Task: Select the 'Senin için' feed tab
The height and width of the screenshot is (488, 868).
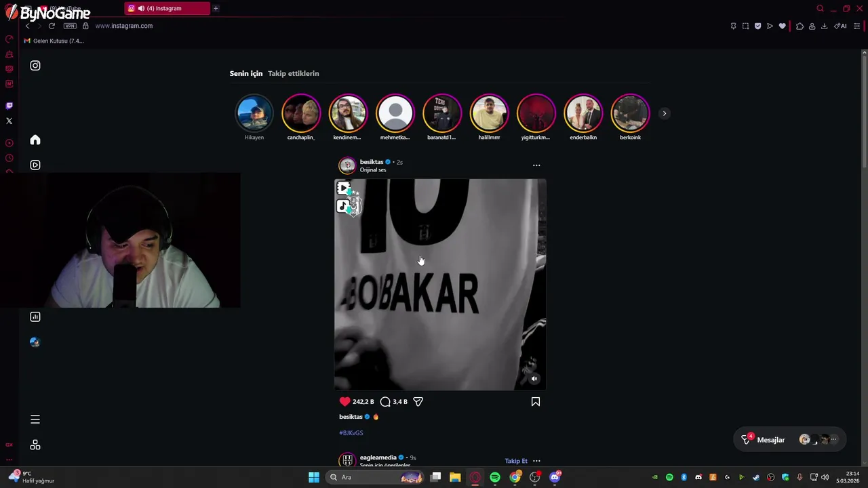Action: tap(246, 73)
